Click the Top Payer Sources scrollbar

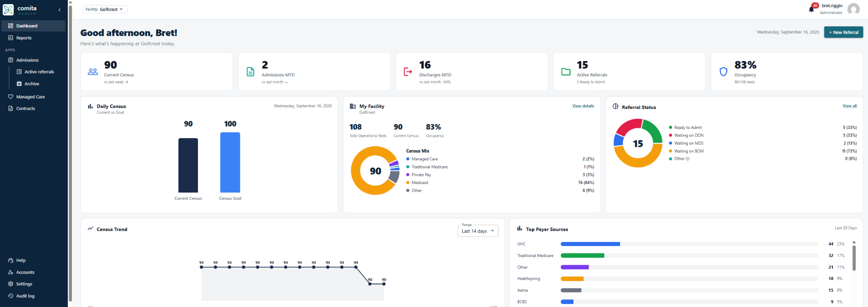pyautogui.click(x=854, y=258)
